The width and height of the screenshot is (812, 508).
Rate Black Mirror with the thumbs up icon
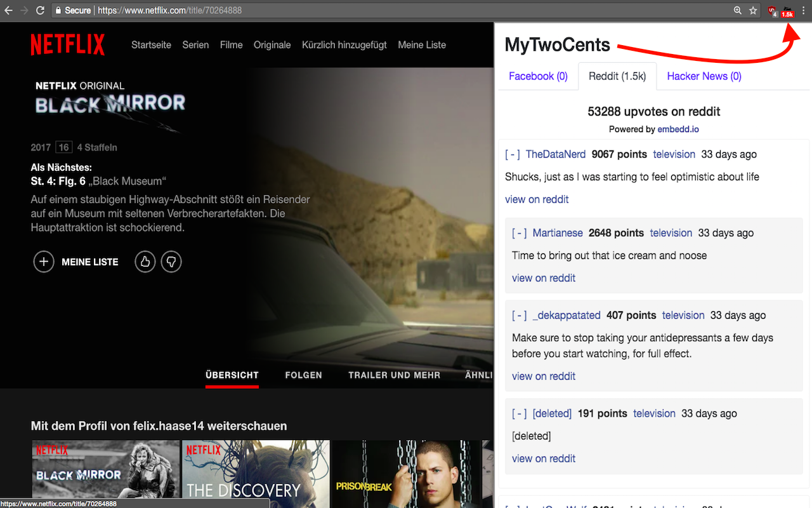(145, 262)
